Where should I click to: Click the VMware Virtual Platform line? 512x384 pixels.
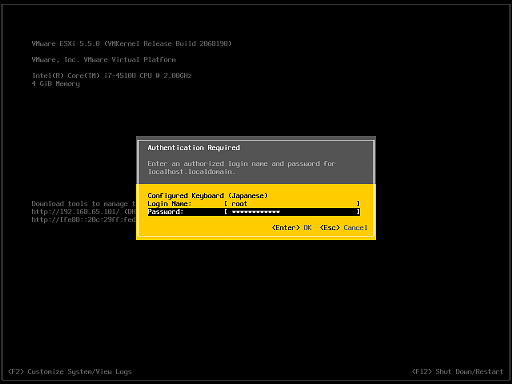click(x=104, y=60)
